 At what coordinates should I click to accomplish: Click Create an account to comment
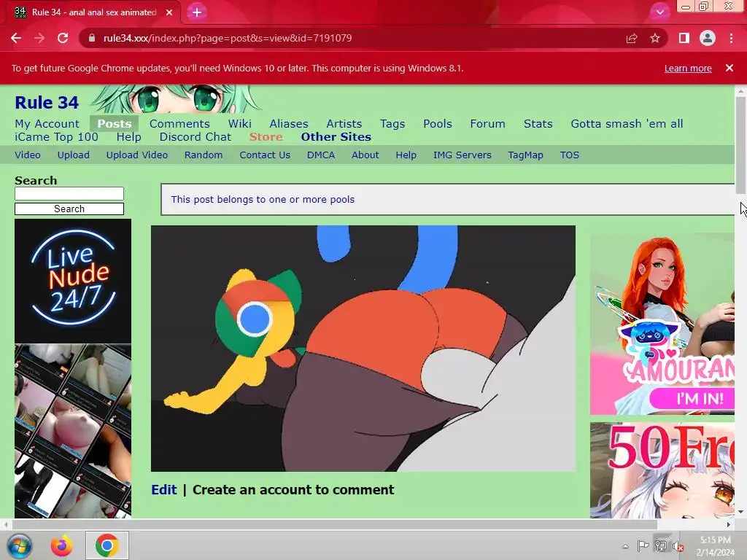(x=293, y=490)
